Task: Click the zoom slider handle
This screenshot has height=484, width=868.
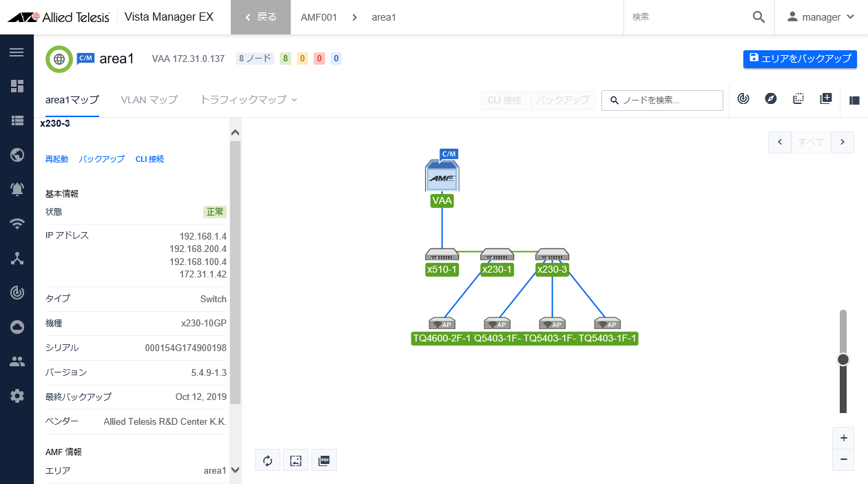Action: point(843,359)
